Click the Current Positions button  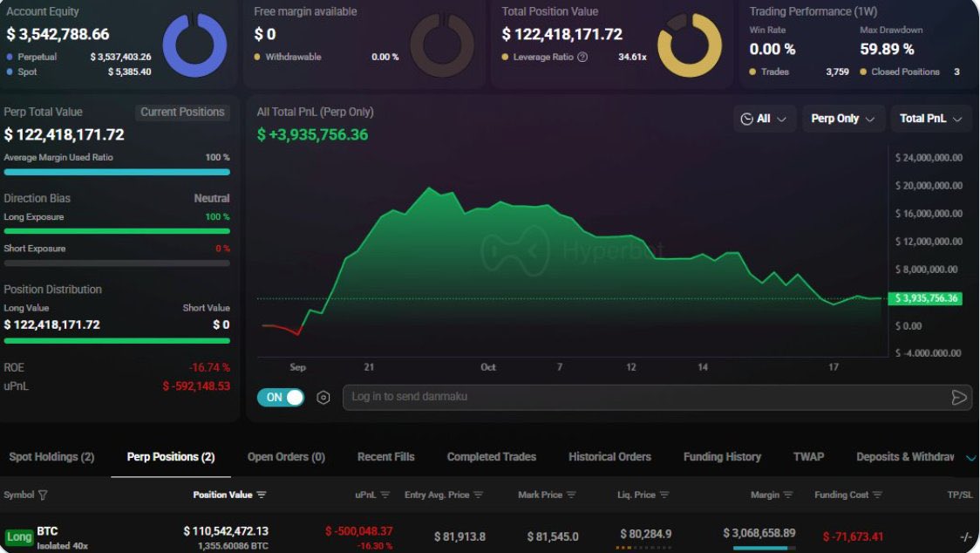182,112
